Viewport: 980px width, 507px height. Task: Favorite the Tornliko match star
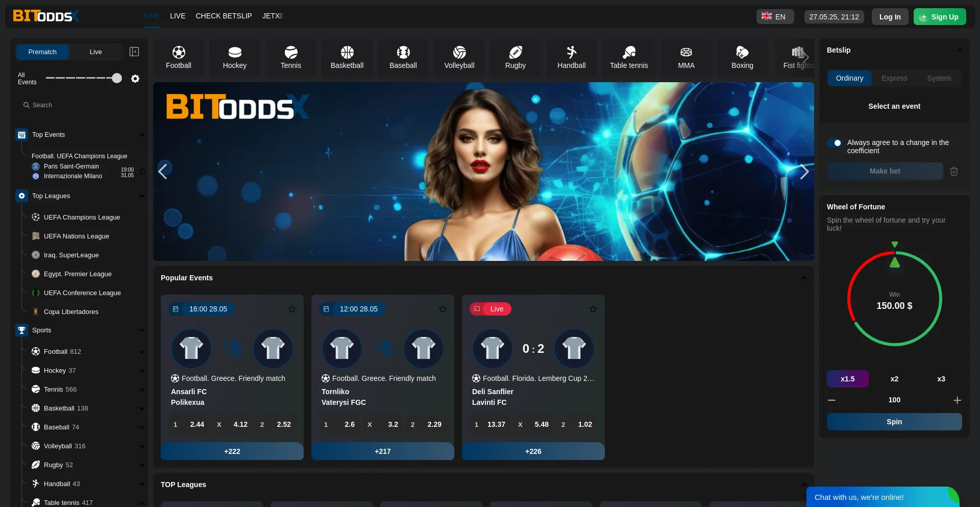(443, 309)
